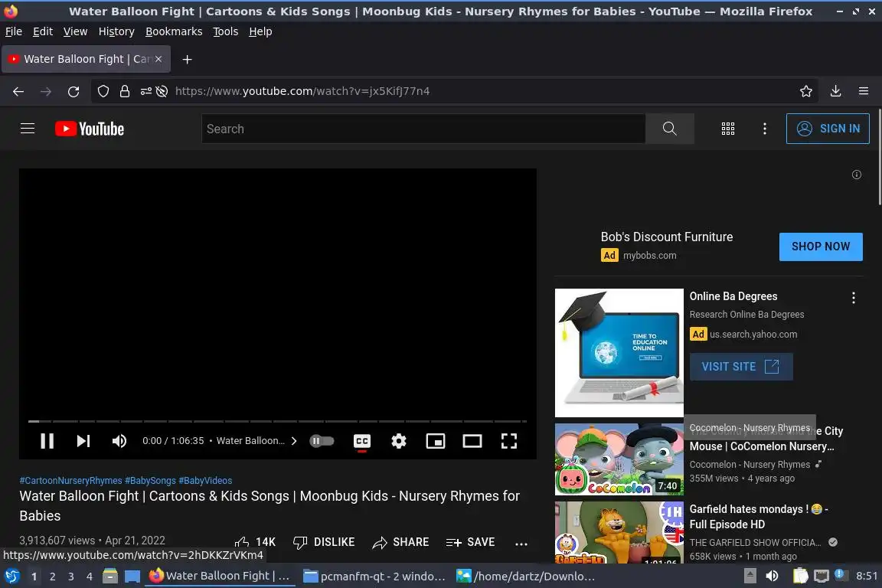
Task: Open volume control in system tray
Action: [773, 576]
